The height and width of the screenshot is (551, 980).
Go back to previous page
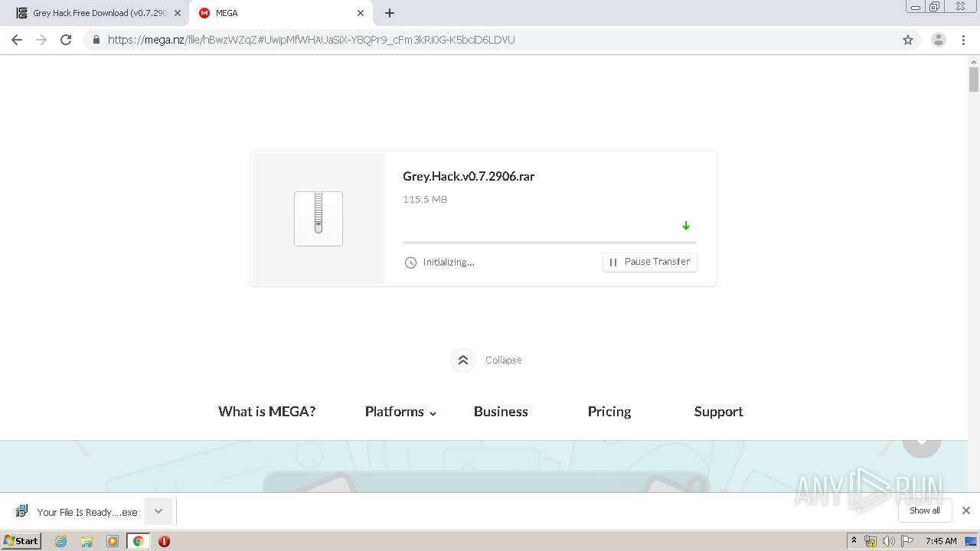(x=17, y=40)
